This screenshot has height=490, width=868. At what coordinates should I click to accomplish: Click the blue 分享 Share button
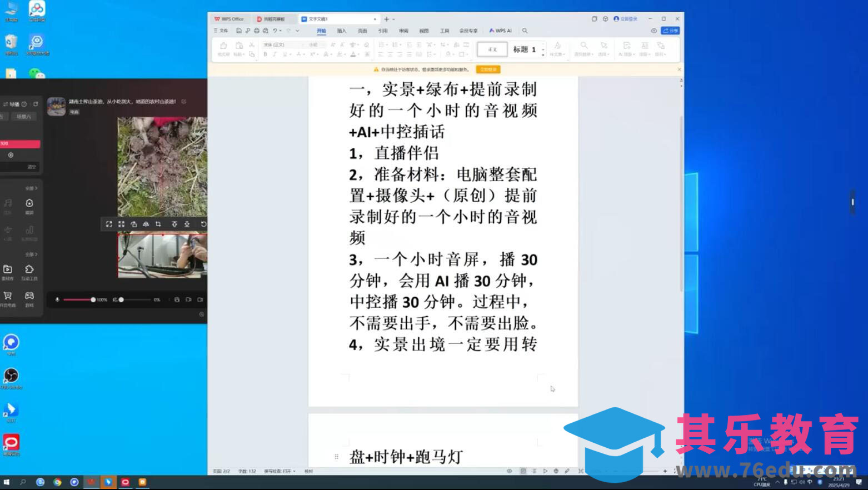click(x=671, y=31)
